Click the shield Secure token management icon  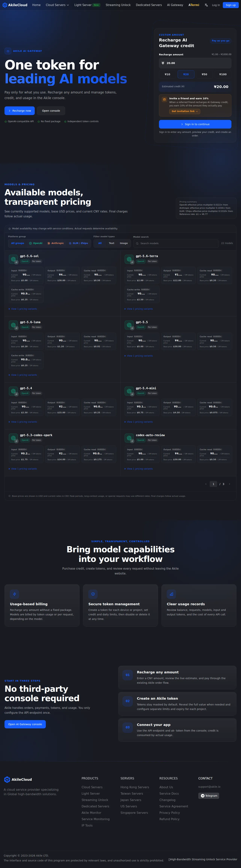[x=93, y=594]
